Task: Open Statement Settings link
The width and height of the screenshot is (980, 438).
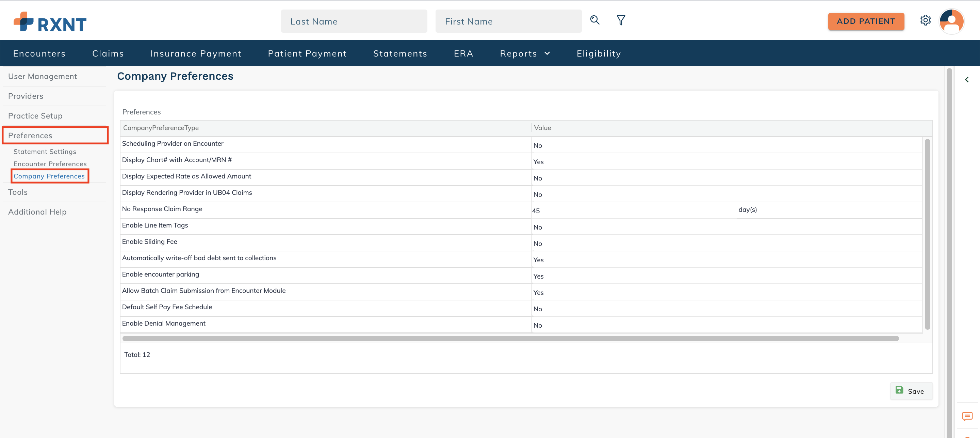Action: coord(45,152)
